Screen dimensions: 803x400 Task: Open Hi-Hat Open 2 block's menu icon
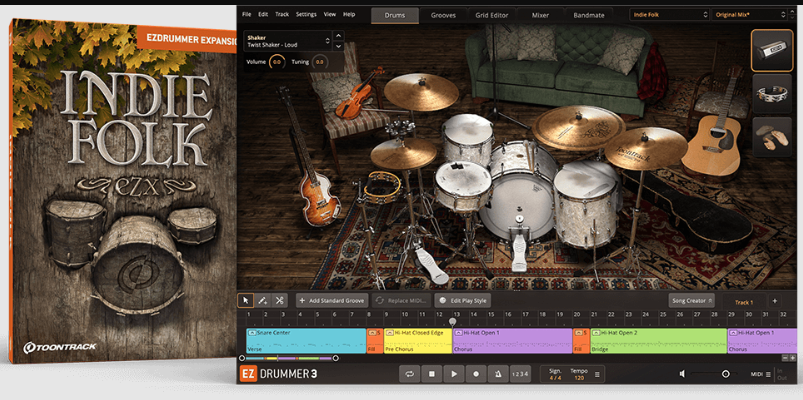(x=596, y=333)
